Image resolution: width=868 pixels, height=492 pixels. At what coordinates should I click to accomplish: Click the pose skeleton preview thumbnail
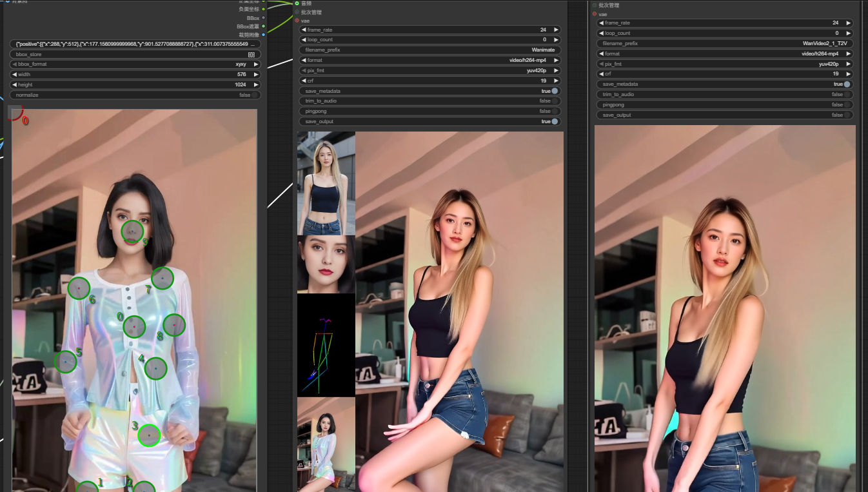pos(326,345)
